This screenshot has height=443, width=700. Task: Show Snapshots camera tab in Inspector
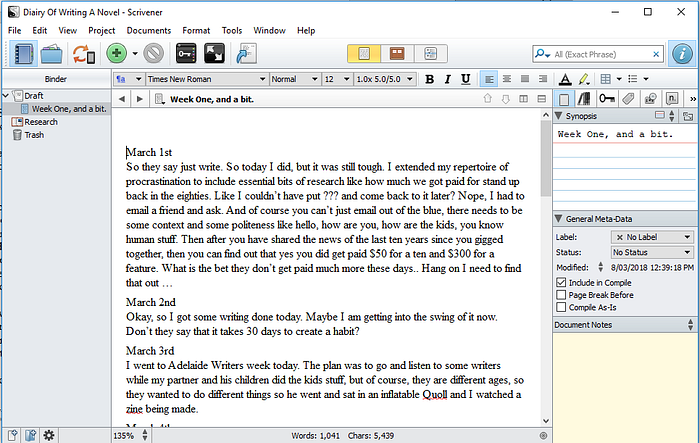coord(650,99)
